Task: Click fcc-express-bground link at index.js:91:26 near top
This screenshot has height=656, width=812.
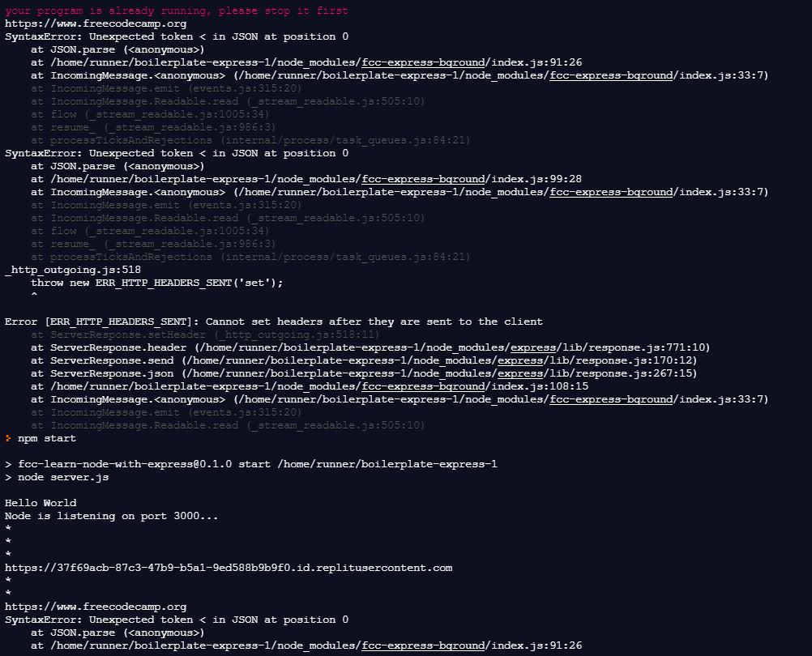Action: 423,62
